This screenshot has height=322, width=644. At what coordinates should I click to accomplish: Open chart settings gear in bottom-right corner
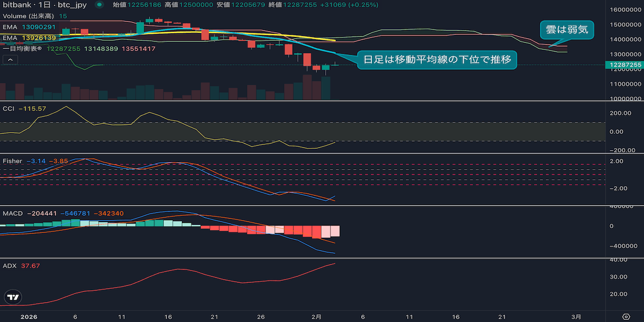tap(626, 317)
